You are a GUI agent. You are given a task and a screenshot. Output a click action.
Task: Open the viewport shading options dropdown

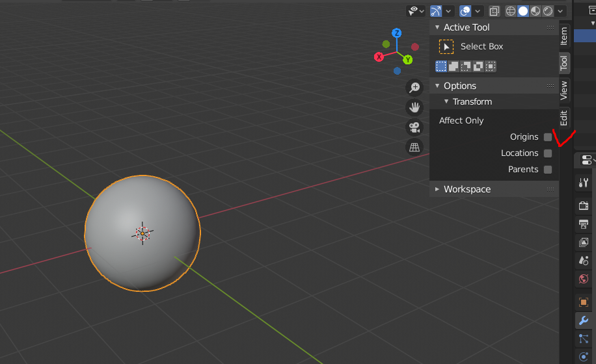(560, 12)
